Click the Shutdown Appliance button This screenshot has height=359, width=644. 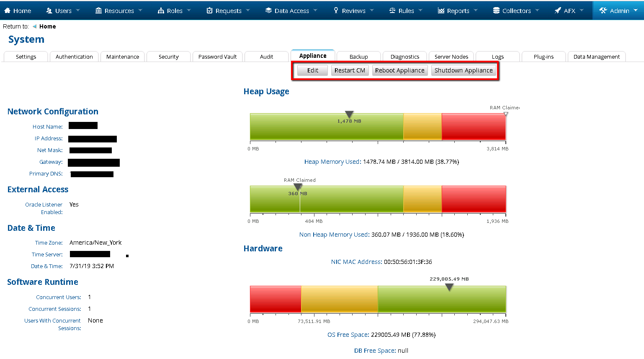pos(463,70)
